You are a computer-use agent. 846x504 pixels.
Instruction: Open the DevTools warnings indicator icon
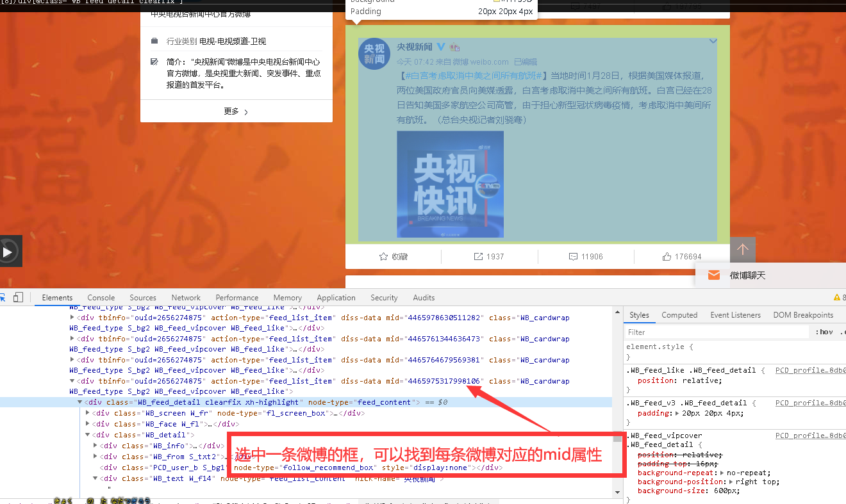click(x=836, y=297)
